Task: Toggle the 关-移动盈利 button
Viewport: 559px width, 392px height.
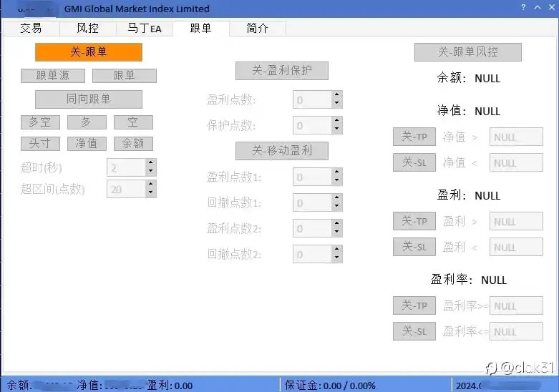Action: pyautogui.click(x=281, y=151)
